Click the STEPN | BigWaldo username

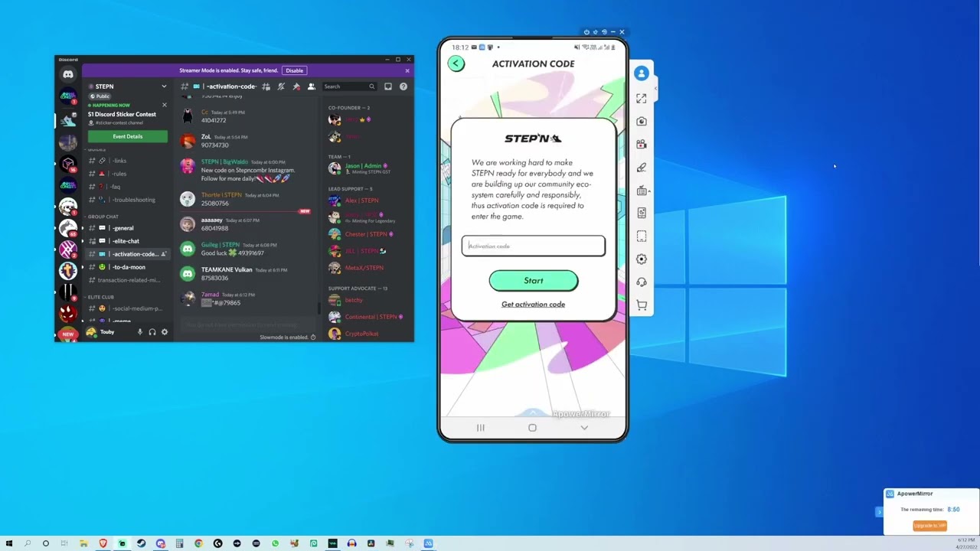click(x=224, y=162)
